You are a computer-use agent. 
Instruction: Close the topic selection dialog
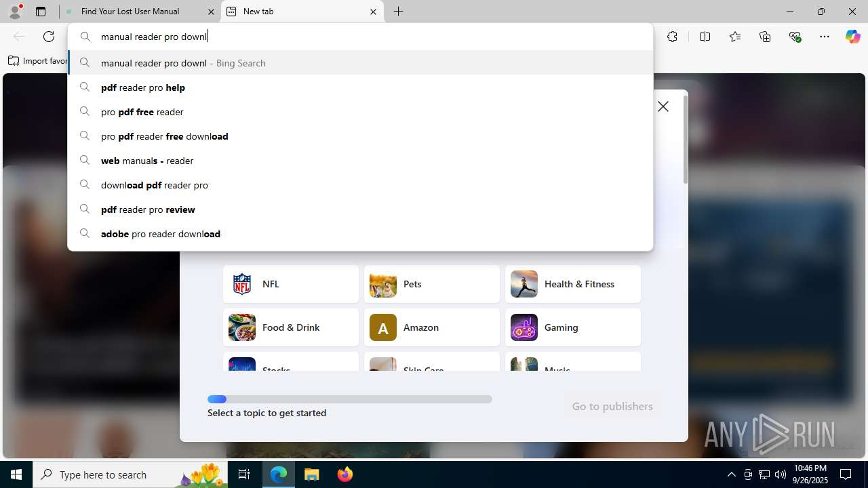tap(663, 106)
